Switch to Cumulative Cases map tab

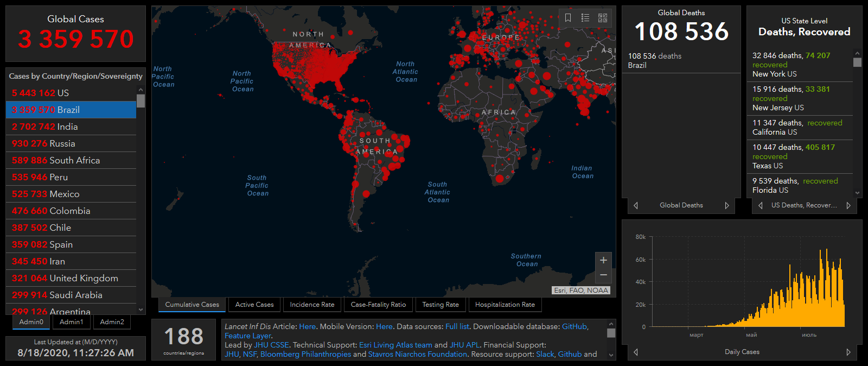coord(192,305)
